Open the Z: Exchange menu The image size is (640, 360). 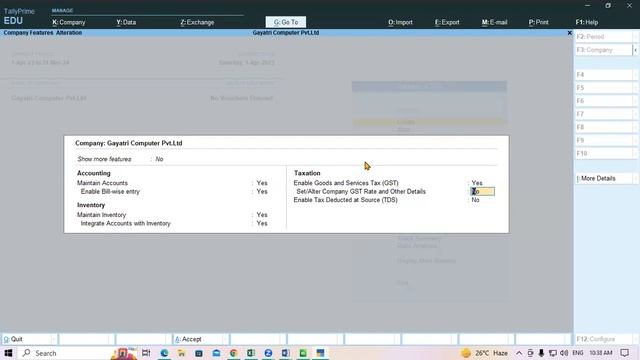[x=197, y=22]
